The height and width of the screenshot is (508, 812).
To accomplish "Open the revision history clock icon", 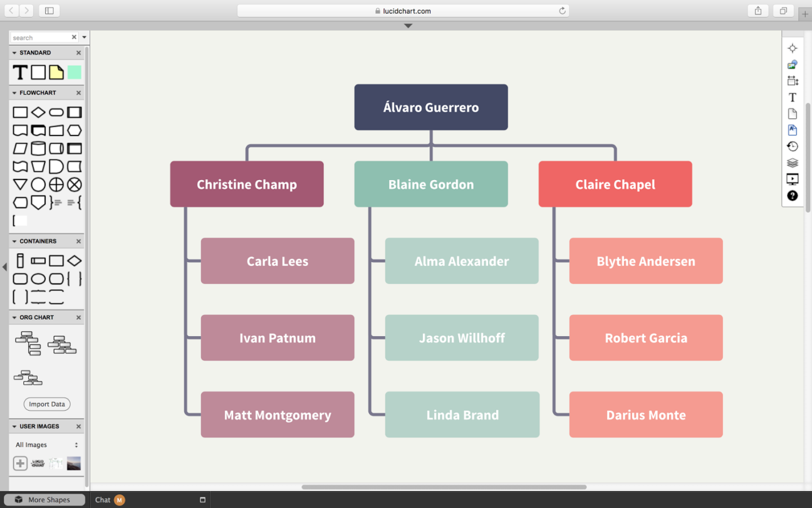I will (793, 146).
